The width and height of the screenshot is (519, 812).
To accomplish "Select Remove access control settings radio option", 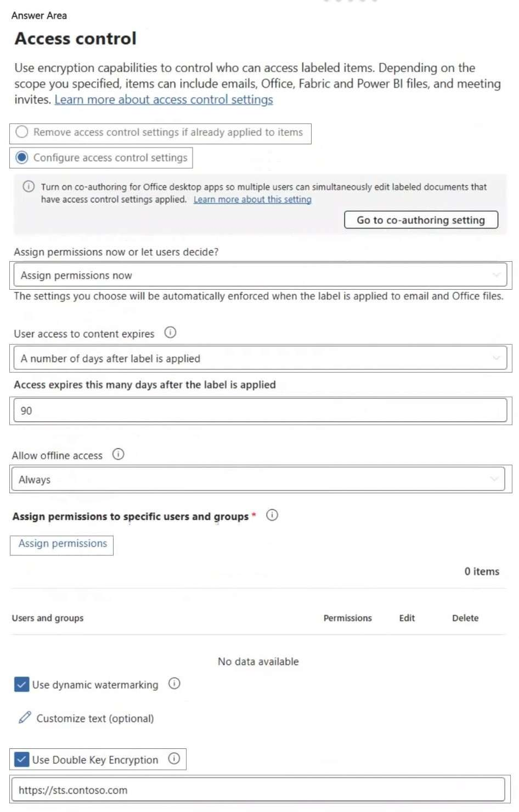I will coord(22,132).
